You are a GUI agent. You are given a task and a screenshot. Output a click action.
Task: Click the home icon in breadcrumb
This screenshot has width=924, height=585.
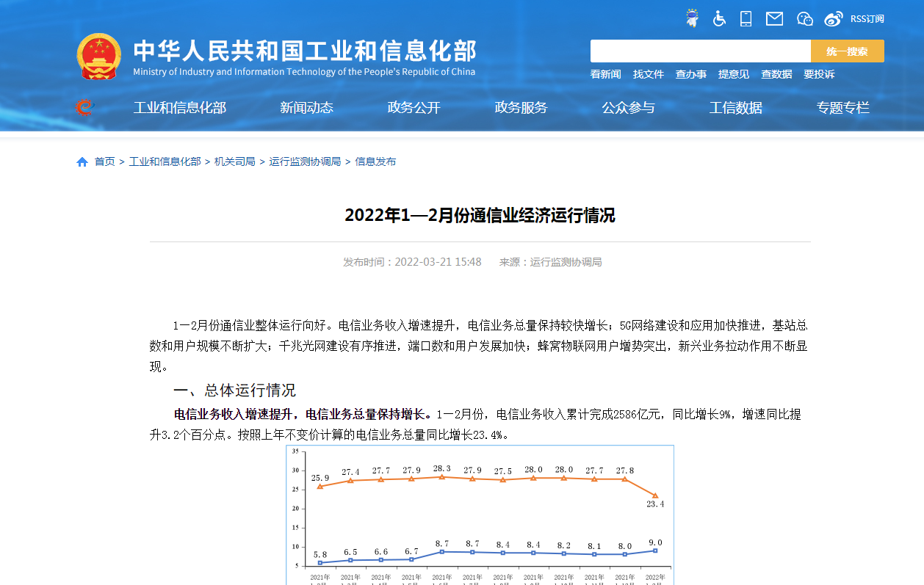point(82,161)
